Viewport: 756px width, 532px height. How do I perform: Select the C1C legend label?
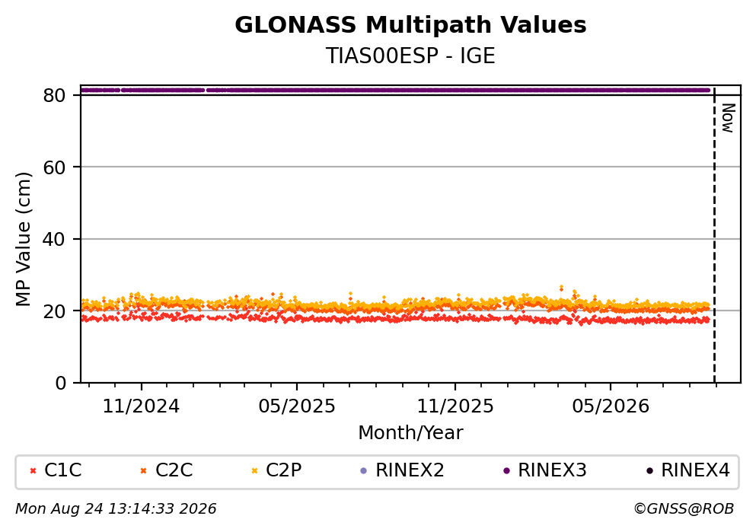click(62, 470)
